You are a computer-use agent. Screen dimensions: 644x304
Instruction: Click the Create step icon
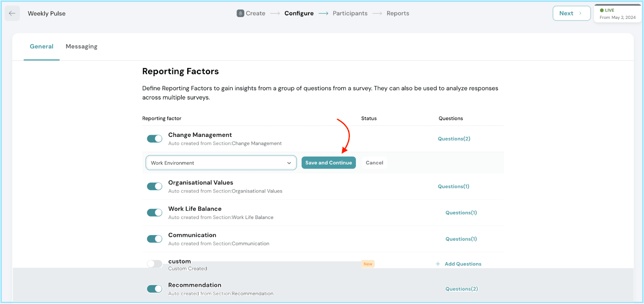click(240, 13)
